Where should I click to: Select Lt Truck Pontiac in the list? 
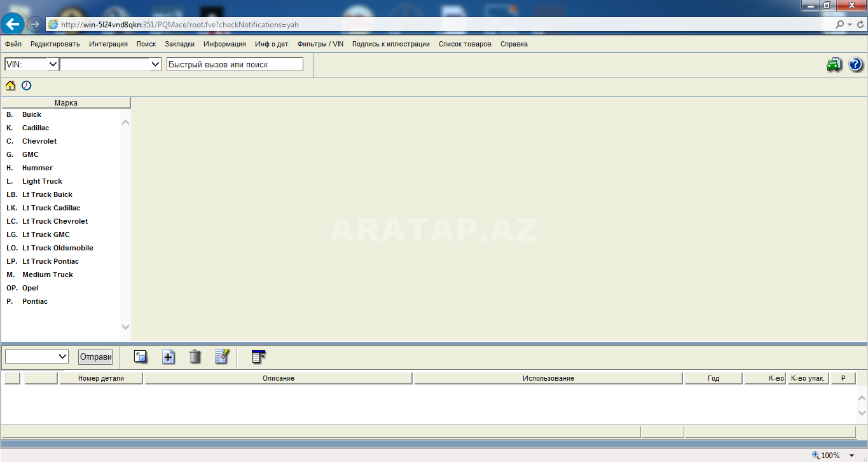[50, 261]
